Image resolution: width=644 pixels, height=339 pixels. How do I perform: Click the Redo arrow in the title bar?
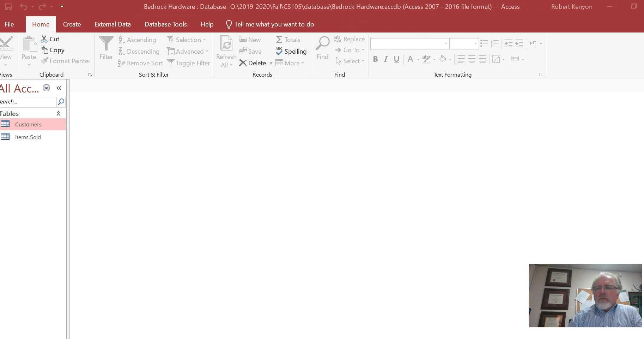42,6
